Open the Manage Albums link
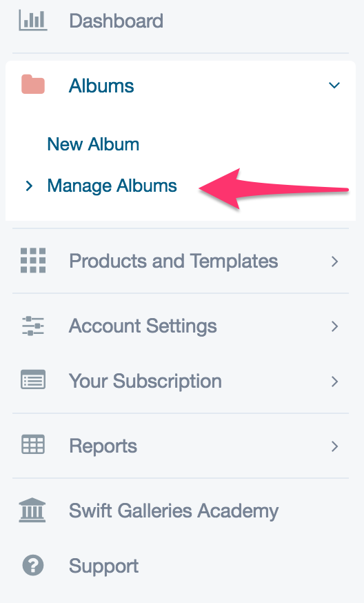The image size is (364, 603). [x=112, y=186]
